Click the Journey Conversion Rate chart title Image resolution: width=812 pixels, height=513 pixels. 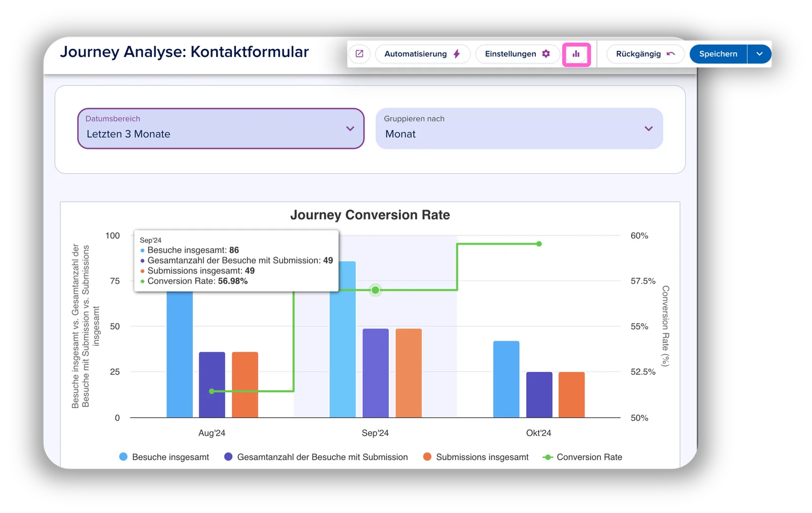point(370,215)
